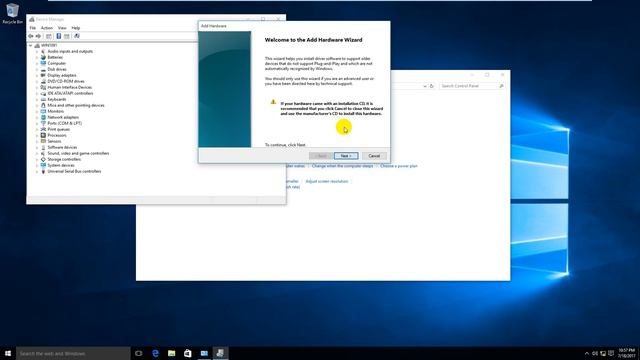
Task: Click the taskbar clock and date
Action: [x=627, y=353]
